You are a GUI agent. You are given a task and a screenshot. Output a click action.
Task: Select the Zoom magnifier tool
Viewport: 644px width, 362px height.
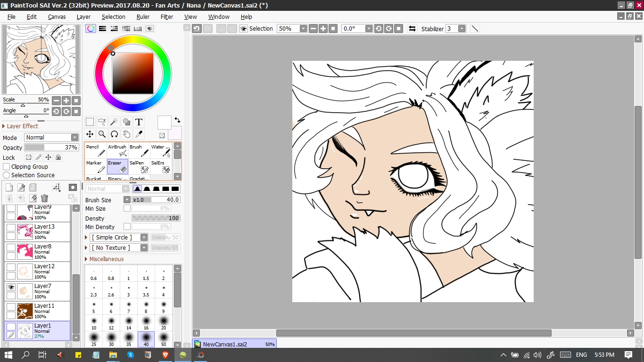[102, 134]
